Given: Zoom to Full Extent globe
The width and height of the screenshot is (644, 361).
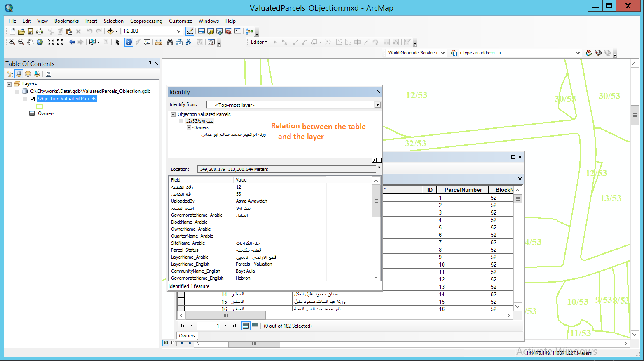Looking at the screenshot, I should pos(40,42).
